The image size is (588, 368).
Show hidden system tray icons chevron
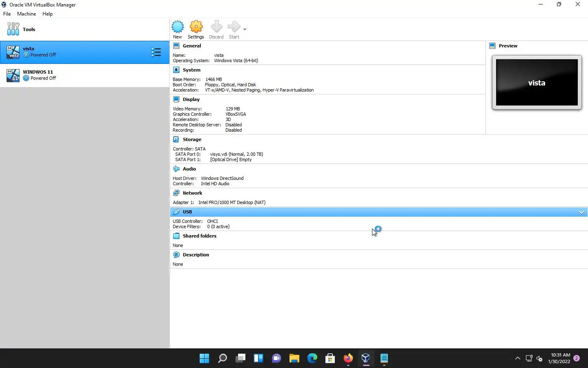click(x=518, y=359)
